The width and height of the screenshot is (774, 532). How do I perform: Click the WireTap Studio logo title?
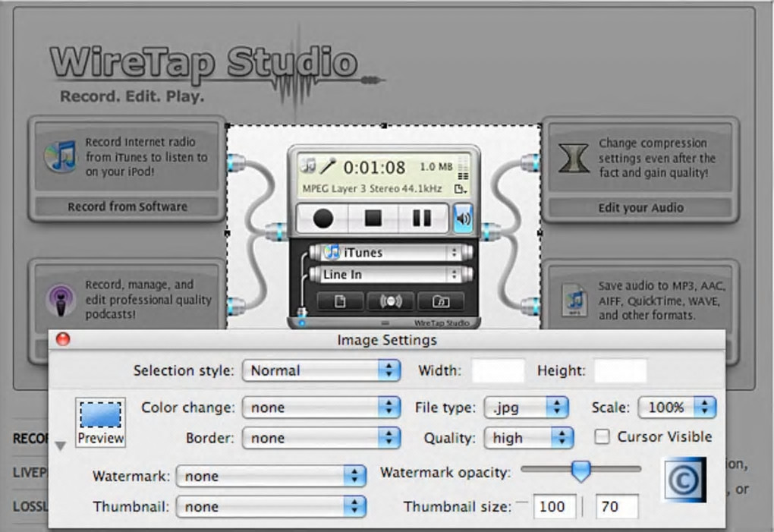pos(204,63)
